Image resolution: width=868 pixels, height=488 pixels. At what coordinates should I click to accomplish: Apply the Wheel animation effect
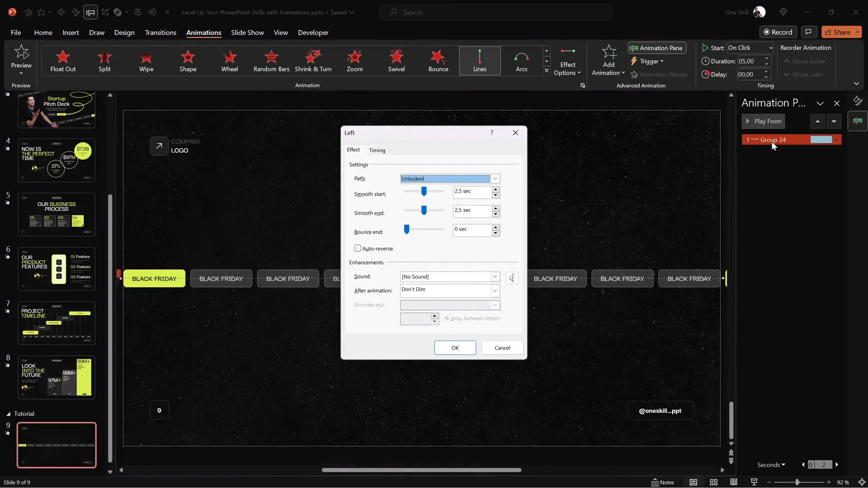click(x=230, y=61)
